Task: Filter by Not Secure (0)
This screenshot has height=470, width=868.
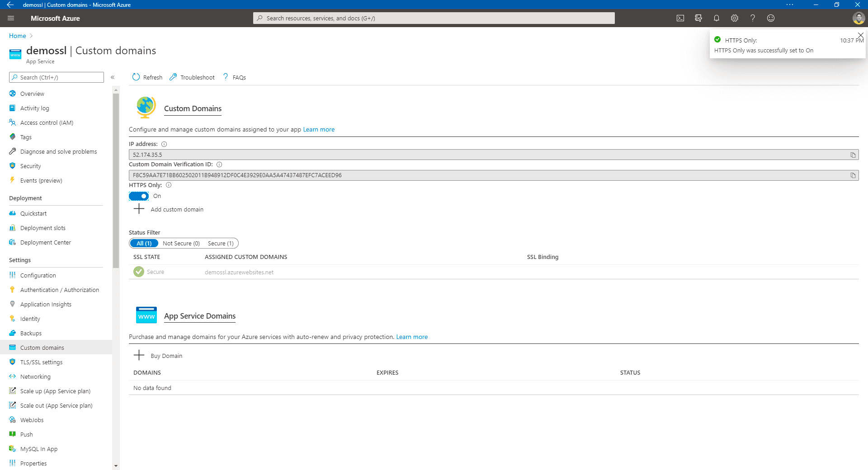Action: tap(181, 243)
